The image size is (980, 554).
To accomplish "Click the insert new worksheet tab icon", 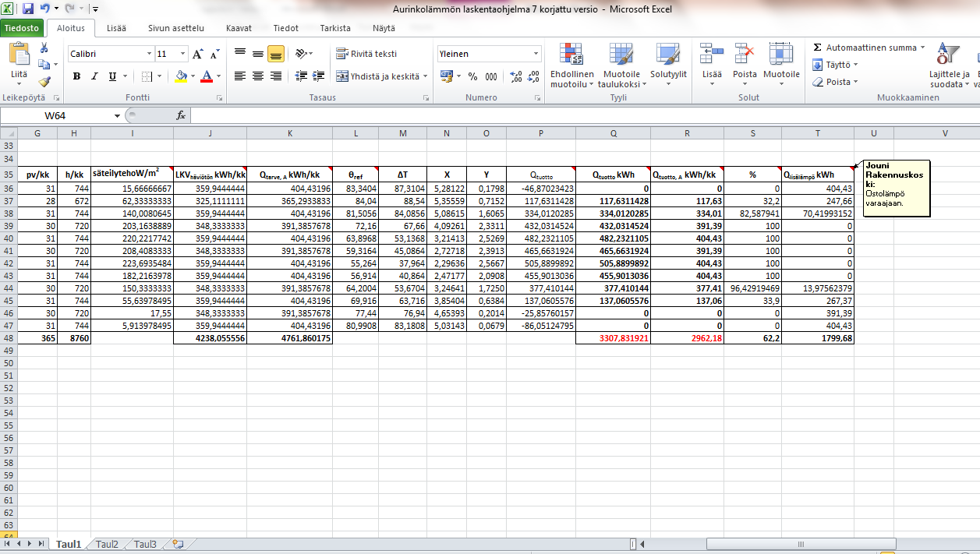I will [177, 545].
